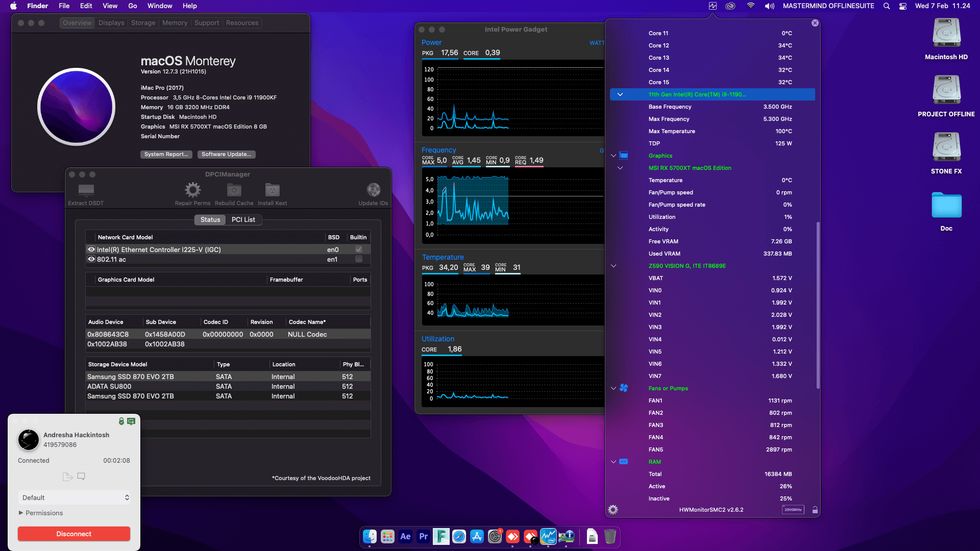The image size is (980, 551).
Task: Click the 2500MHz frequency field in HWMonitorSMC2
Action: (792, 509)
